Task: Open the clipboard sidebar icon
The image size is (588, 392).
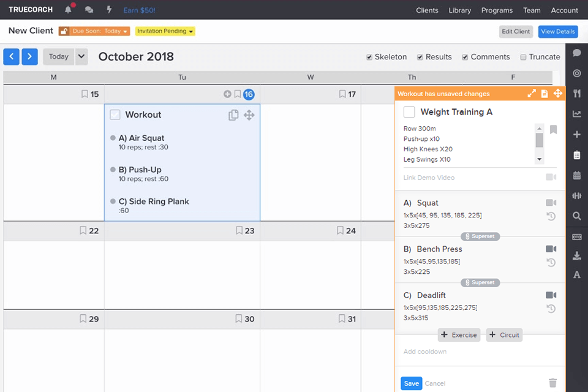Action: [577, 155]
